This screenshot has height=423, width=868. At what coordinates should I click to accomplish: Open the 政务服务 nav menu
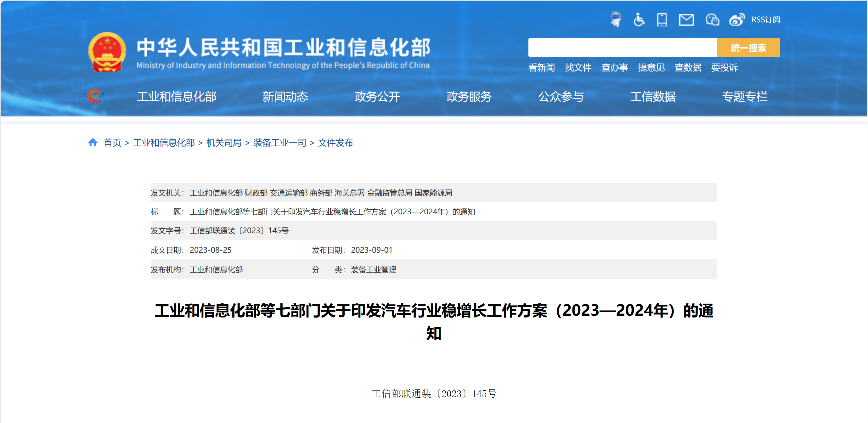click(469, 97)
